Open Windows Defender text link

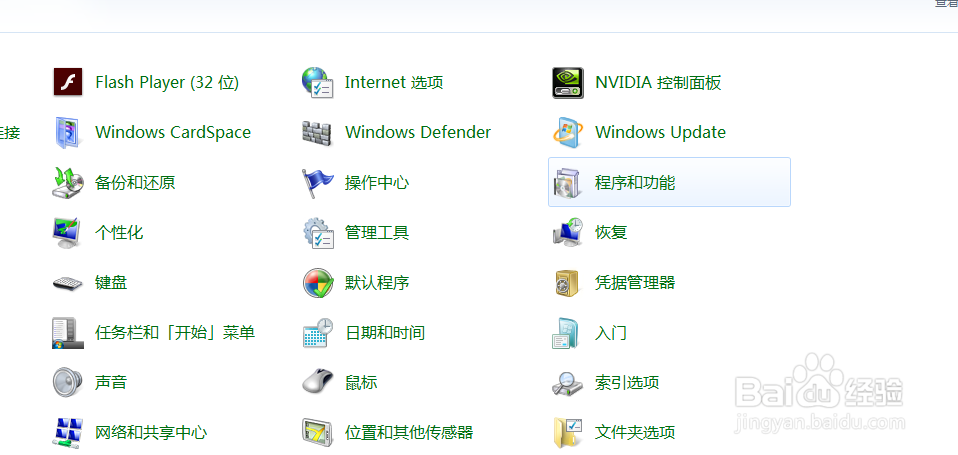coord(418,133)
